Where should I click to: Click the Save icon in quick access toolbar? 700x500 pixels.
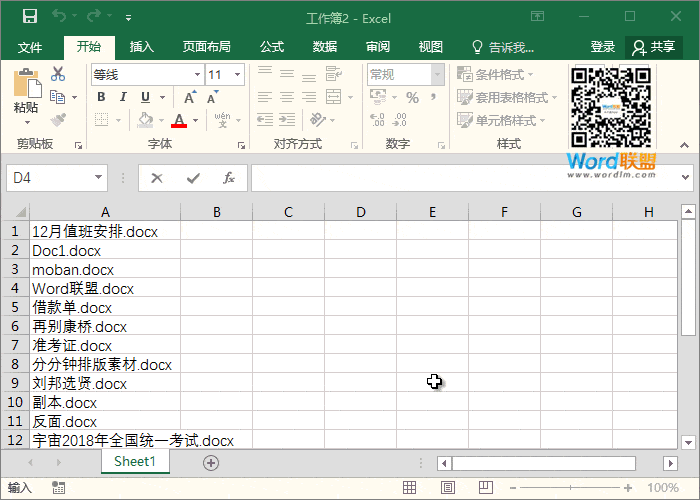pyautogui.click(x=30, y=17)
